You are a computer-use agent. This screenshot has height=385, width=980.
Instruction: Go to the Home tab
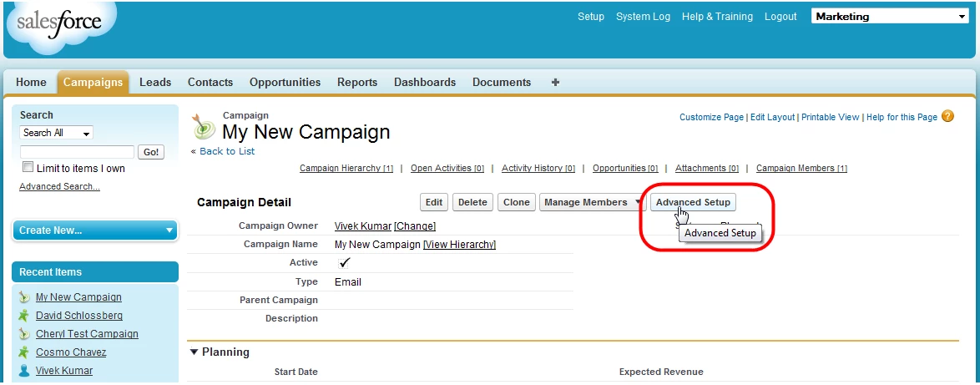pyautogui.click(x=31, y=82)
